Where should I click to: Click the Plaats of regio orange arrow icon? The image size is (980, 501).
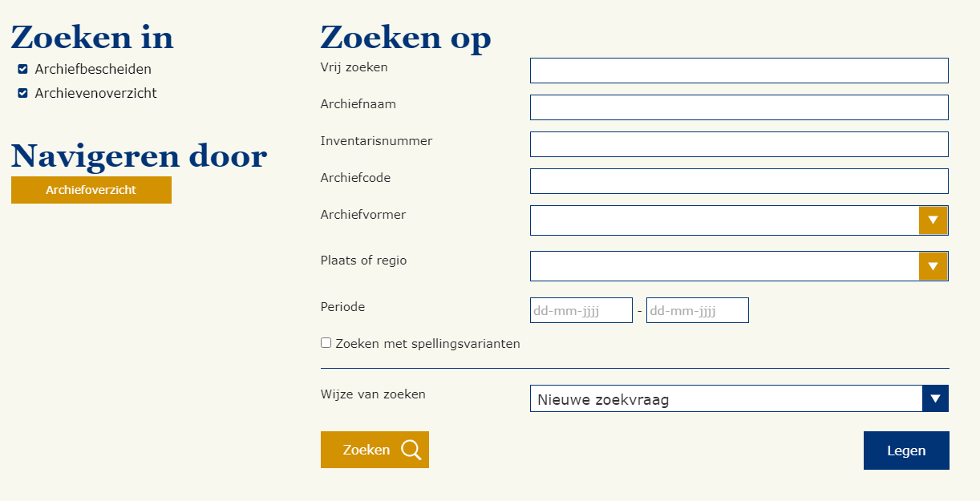tap(933, 266)
